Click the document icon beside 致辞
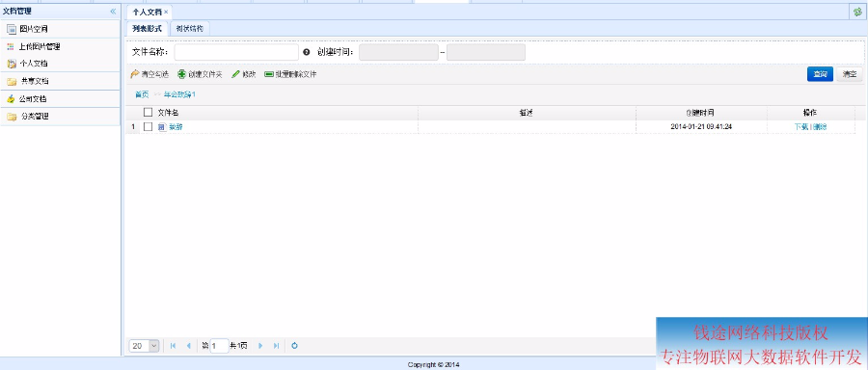This screenshot has width=868, height=370. [x=162, y=126]
